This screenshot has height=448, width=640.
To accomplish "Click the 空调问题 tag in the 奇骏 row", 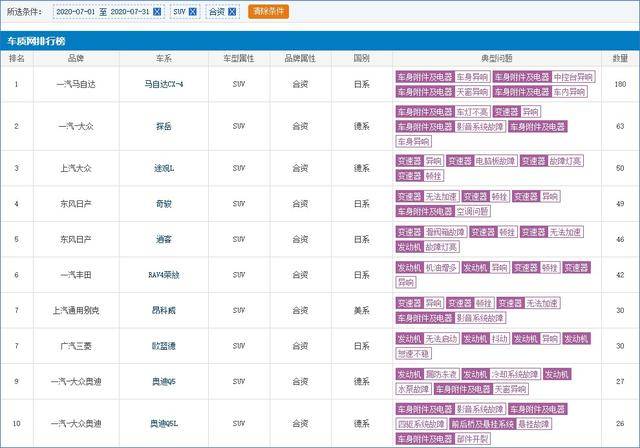I will (x=472, y=211).
